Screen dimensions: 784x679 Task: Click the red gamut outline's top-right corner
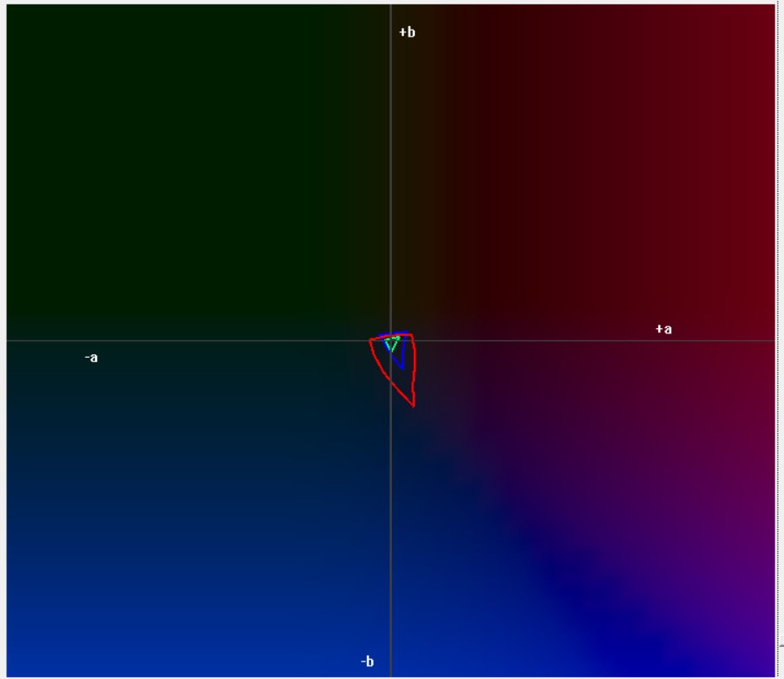click(x=411, y=334)
